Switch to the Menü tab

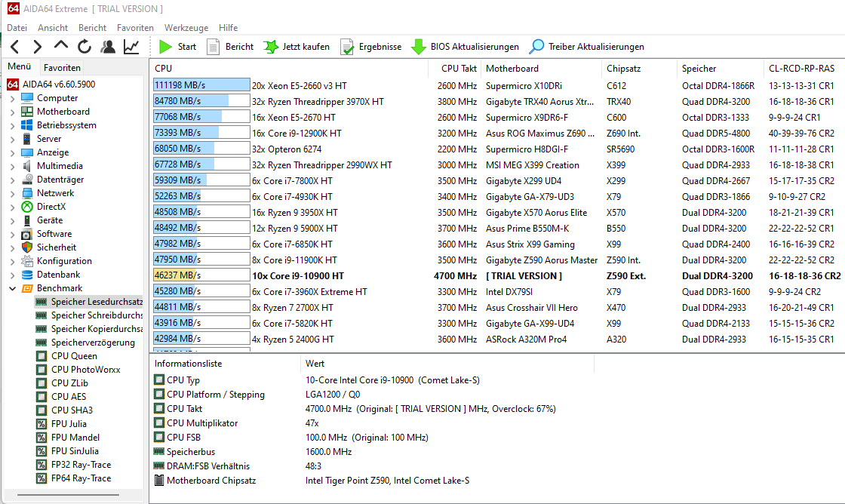20,66
